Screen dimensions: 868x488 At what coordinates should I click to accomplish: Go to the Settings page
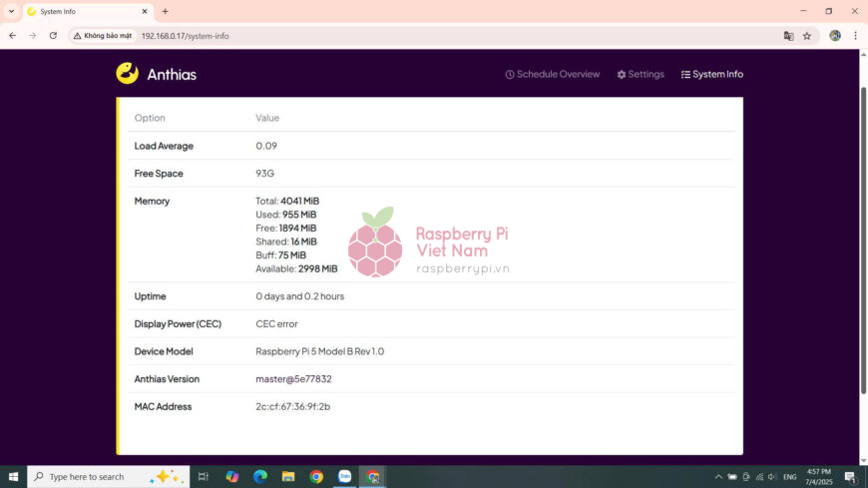(641, 74)
